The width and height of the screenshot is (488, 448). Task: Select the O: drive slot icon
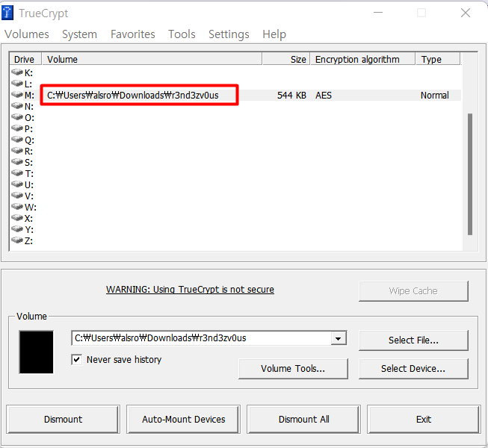[17, 117]
